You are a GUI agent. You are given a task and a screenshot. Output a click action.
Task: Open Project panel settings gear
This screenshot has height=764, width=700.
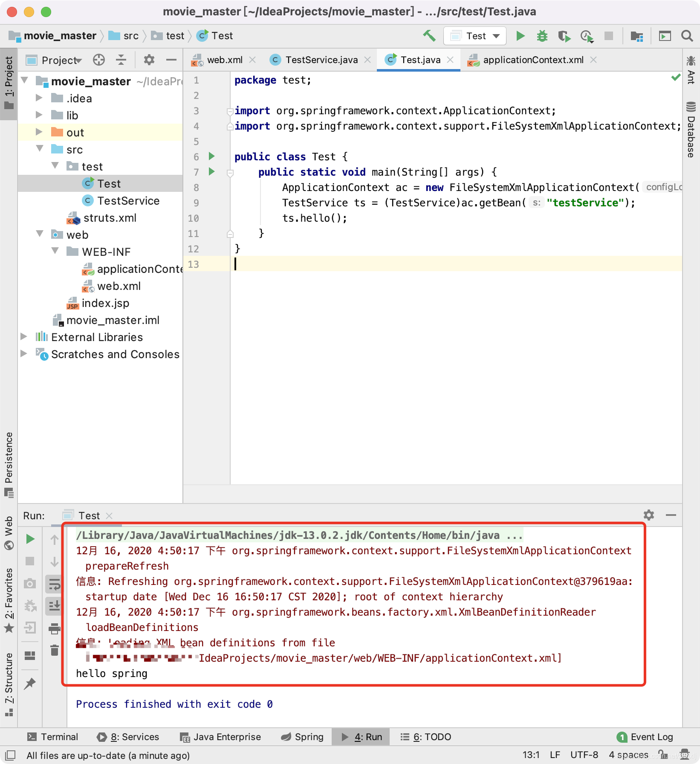click(149, 60)
